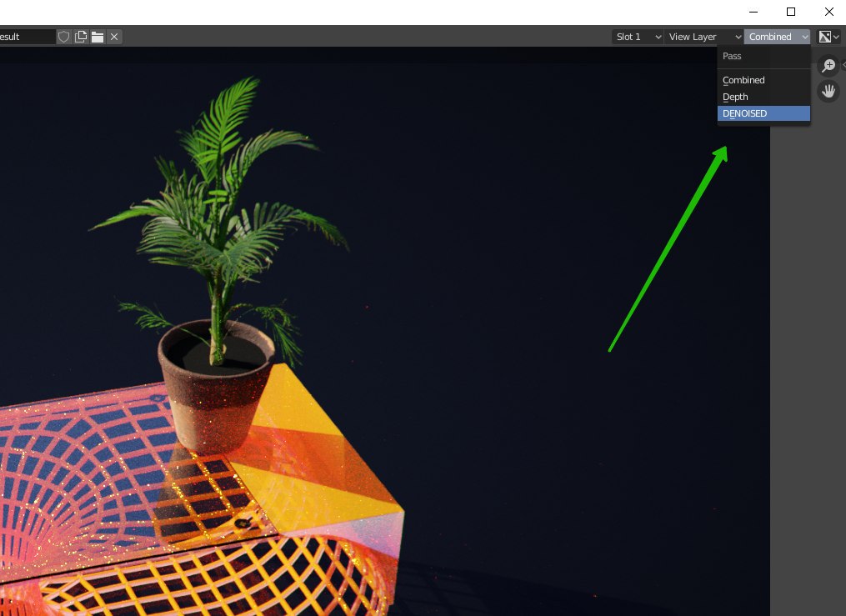Click the new image copy icon

81,37
